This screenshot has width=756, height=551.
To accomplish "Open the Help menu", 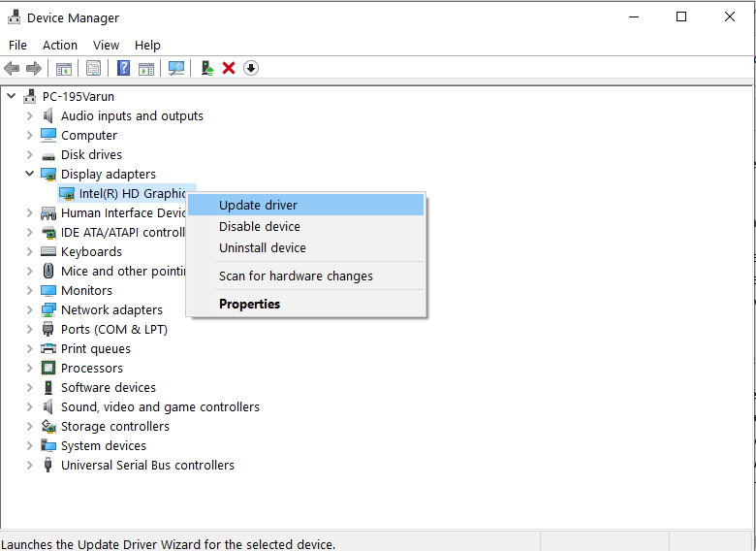I will pos(147,45).
